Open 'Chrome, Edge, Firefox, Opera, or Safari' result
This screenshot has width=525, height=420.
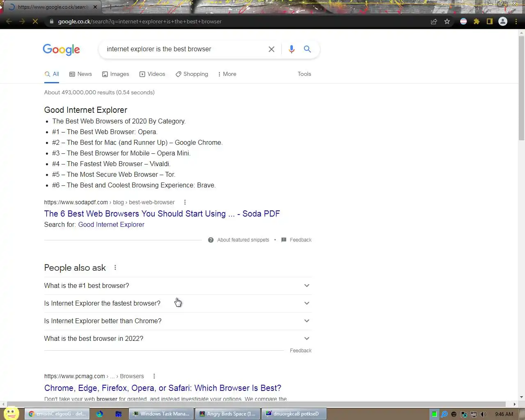[x=163, y=388]
